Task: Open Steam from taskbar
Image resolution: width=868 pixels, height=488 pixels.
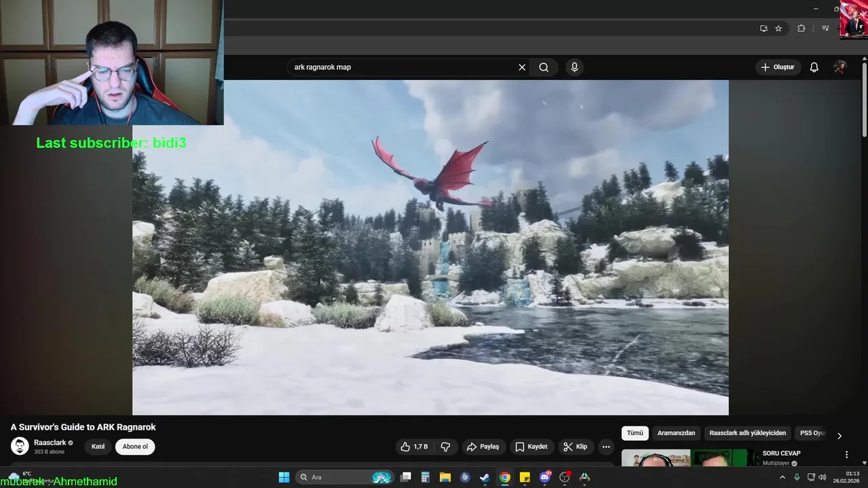Action: [x=485, y=477]
